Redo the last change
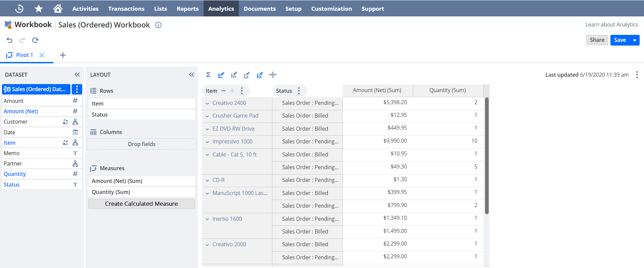The height and width of the screenshot is (268, 644). (22, 40)
